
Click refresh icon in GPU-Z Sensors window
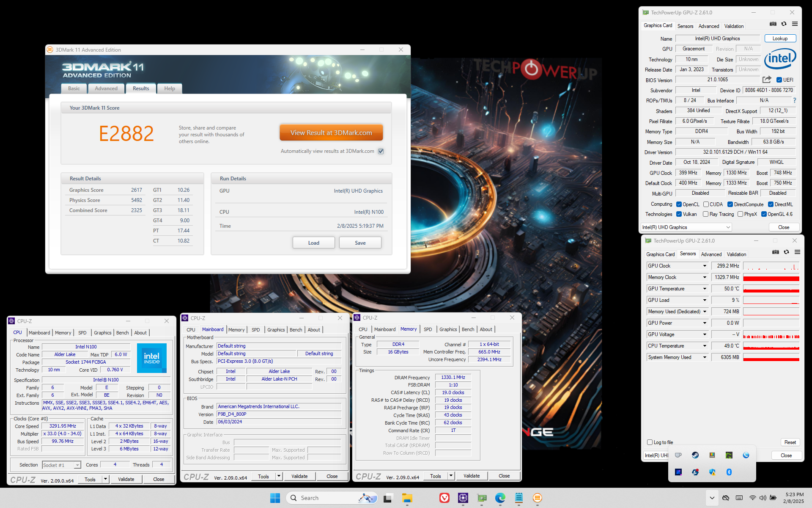(x=786, y=252)
